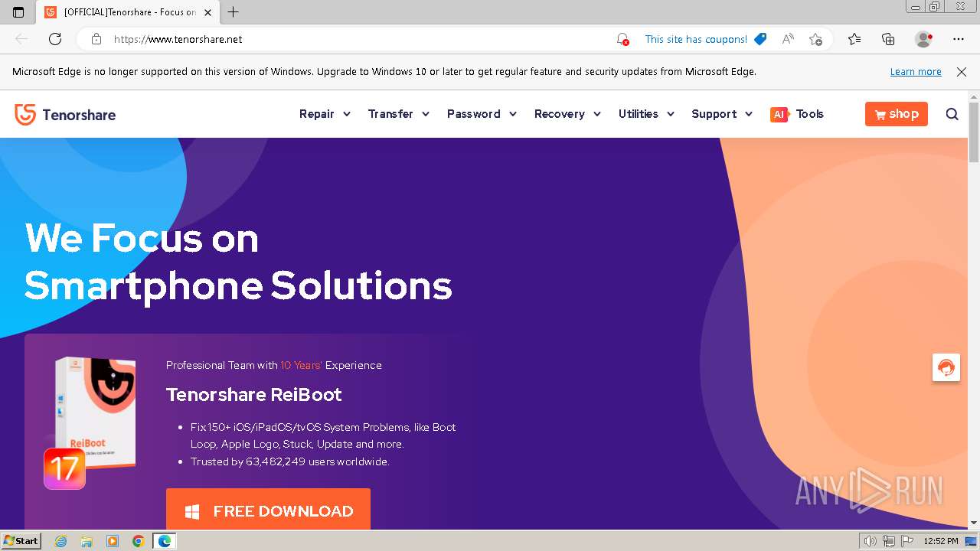
Task: Open Windows Media Player from the taskbar
Action: [113, 541]
